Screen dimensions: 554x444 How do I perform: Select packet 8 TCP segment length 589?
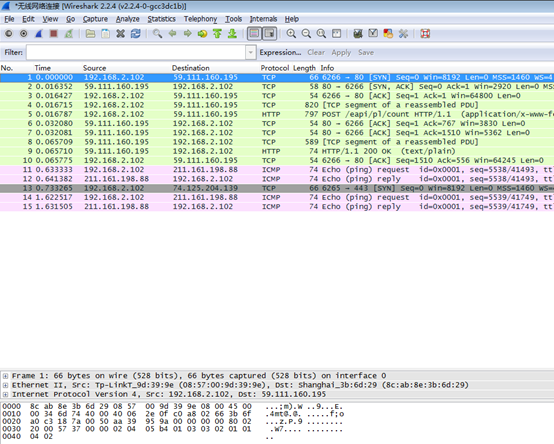[x=277, y=142]
